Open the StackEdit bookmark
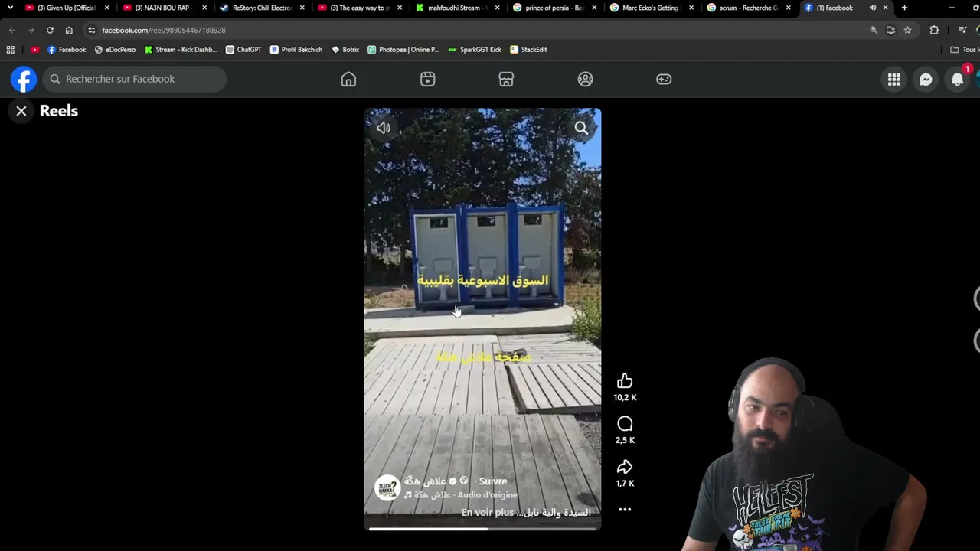This screenshot has width=980, height=551. point(528,50)
